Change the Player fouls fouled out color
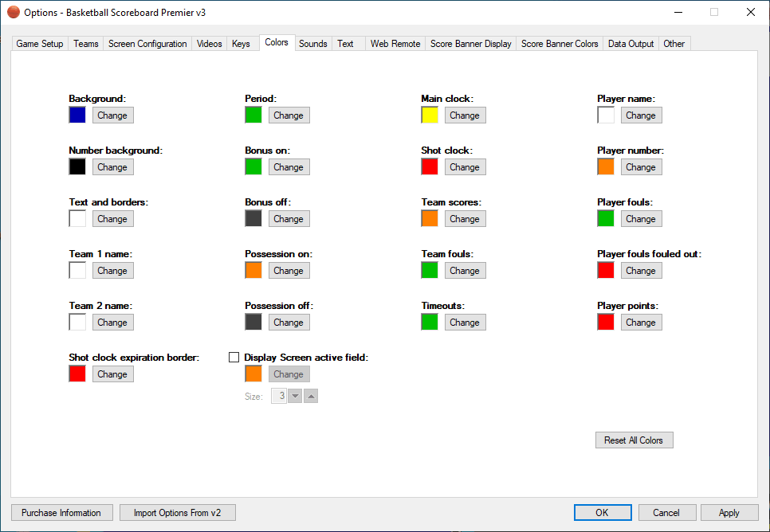770x532 pixels. (x=641, y=271)
